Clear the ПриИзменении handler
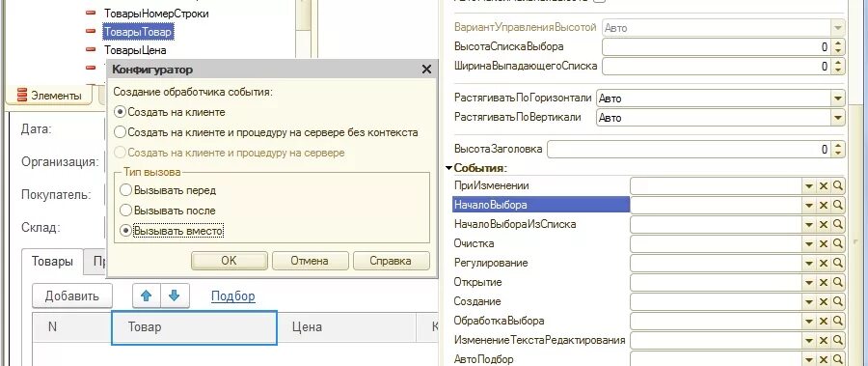The height and width of the screenshot is (366, 868). tap(824, 187)
